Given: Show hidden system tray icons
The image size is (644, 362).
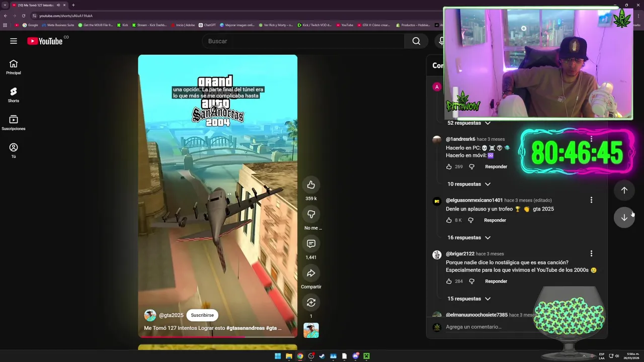Looking at the screenshot, I should point(584,356).
